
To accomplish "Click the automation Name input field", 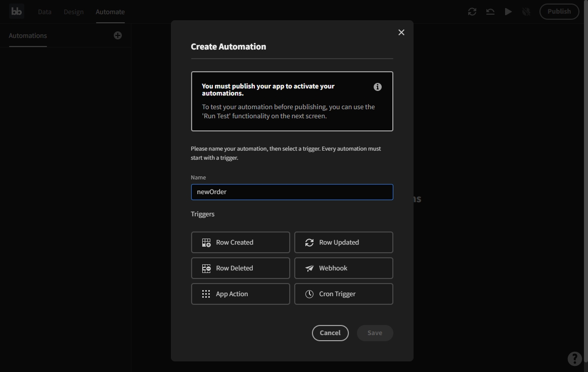I will point(292,192).
